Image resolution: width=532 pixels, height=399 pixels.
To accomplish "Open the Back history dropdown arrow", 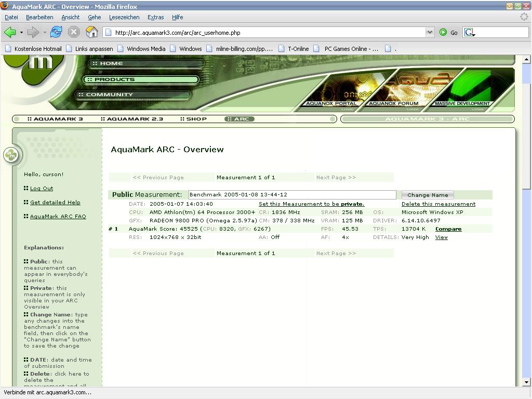I will [x=21, y=33].
